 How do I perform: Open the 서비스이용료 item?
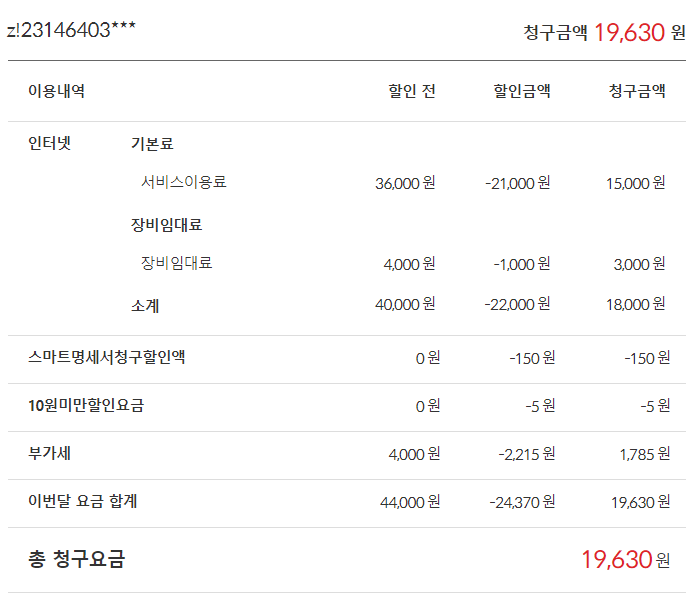click(184, 182)
